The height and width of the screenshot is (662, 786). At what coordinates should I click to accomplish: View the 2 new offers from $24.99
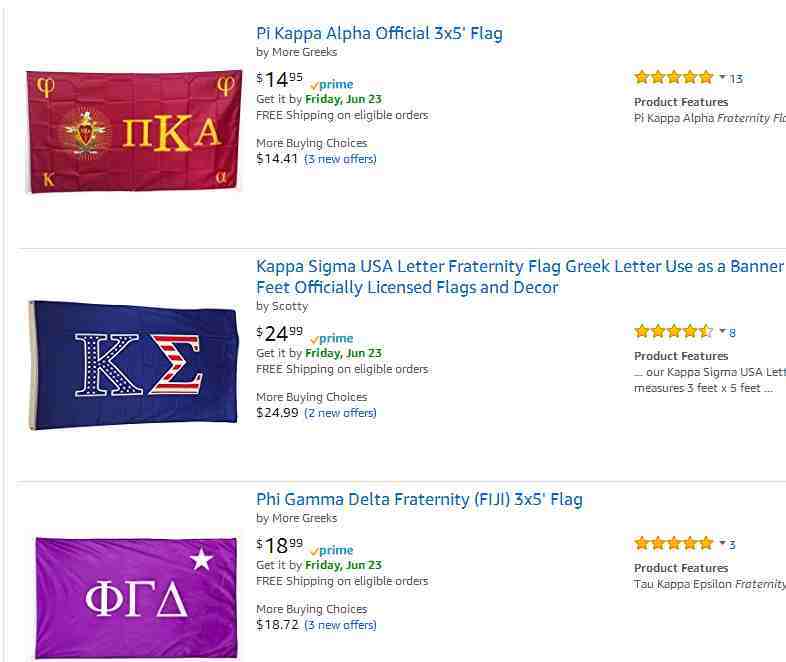click(x=340, y=413)
